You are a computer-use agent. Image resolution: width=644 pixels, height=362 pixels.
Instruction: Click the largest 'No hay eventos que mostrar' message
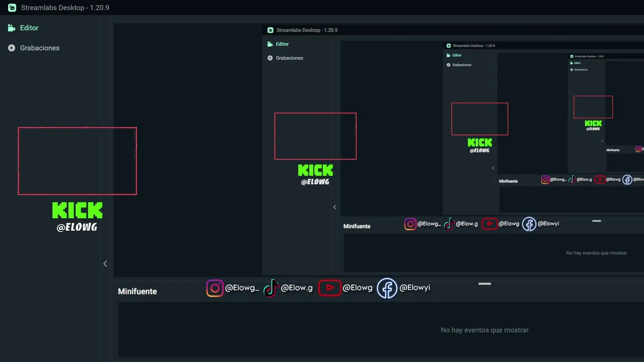(x=485, y=330)
